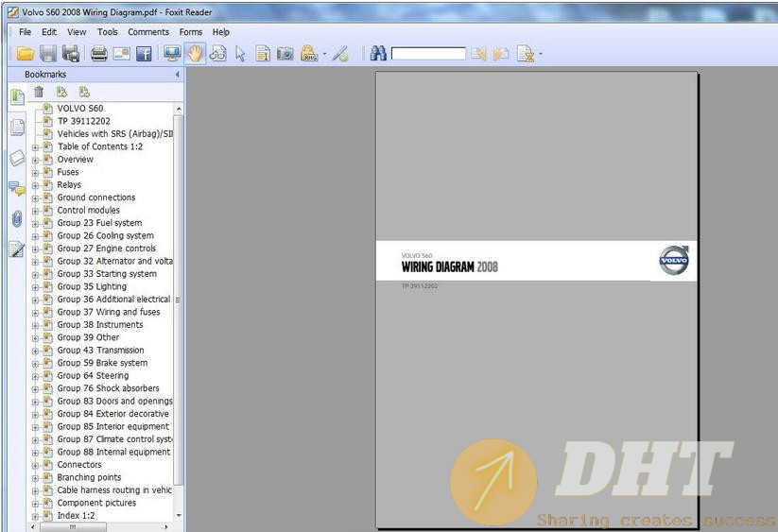Go to Group 64 Steering bookmark
778x532 pixels.
93,376
